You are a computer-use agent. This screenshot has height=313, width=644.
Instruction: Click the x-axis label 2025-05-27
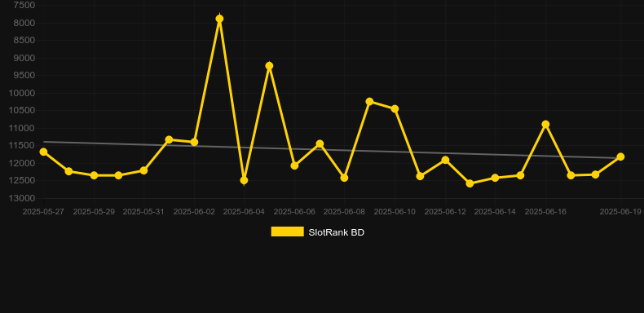tap(43, 212)
